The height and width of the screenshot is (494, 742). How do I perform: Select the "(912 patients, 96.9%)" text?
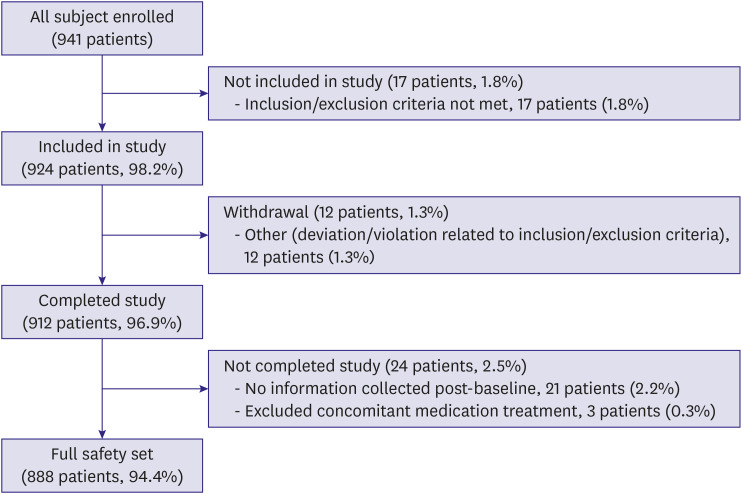103,324
